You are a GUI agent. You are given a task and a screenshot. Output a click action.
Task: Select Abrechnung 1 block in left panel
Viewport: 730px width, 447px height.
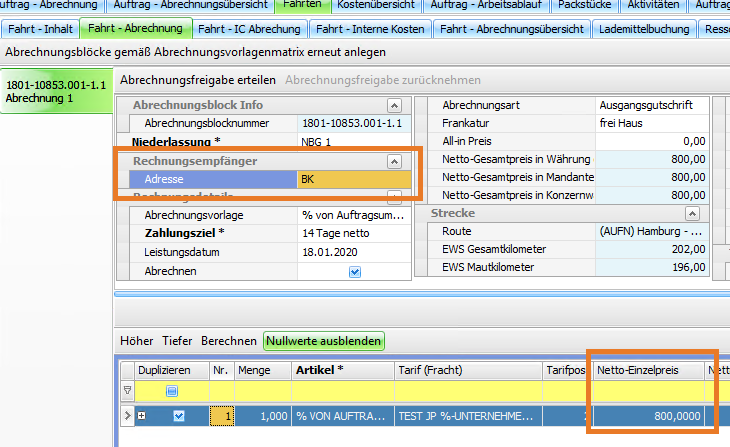pos(56,92)
